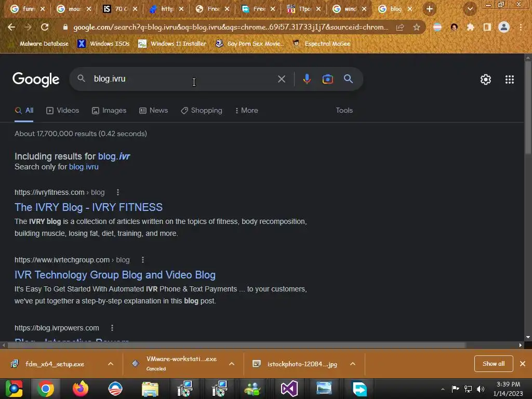Open IVR Technology Group Blog result

(x=115, y=275)
